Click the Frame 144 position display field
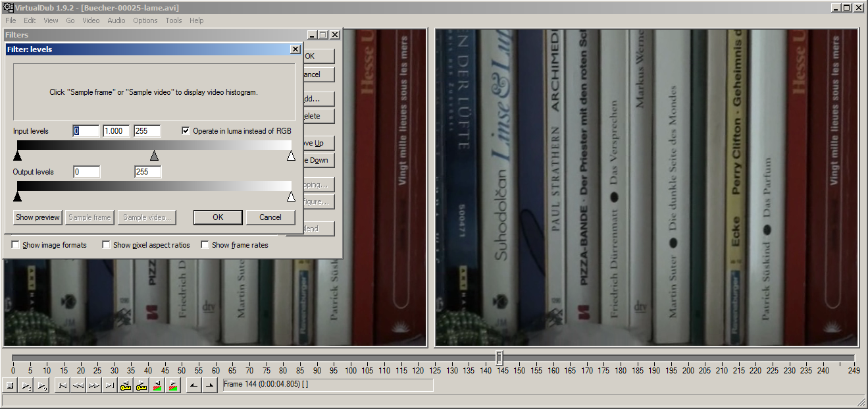Screen dimensions: 868x409 [x=328, y=385]
